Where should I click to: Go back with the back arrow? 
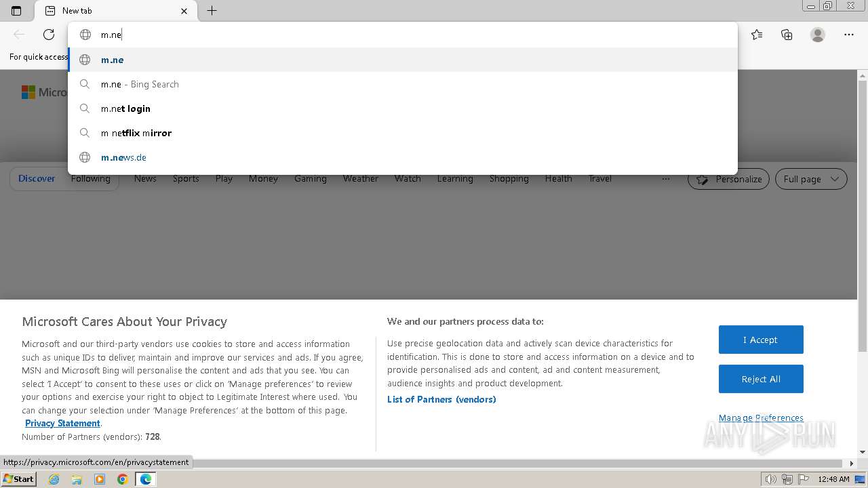(19, 35)
